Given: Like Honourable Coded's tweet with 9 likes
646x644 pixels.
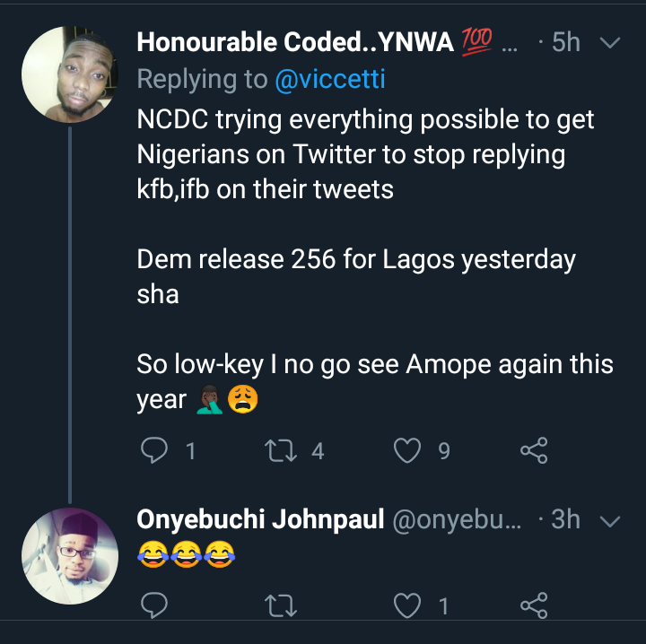Looking at the screenshot, I should (408, 450).
